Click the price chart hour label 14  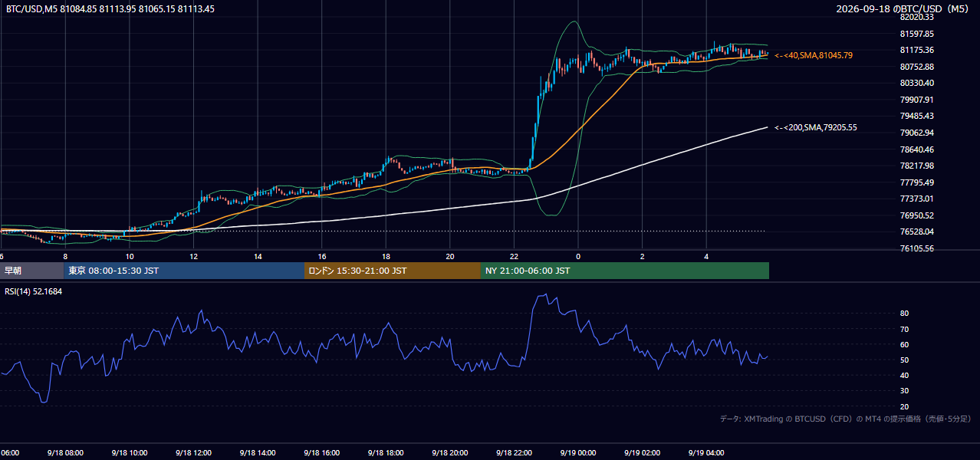258,256
